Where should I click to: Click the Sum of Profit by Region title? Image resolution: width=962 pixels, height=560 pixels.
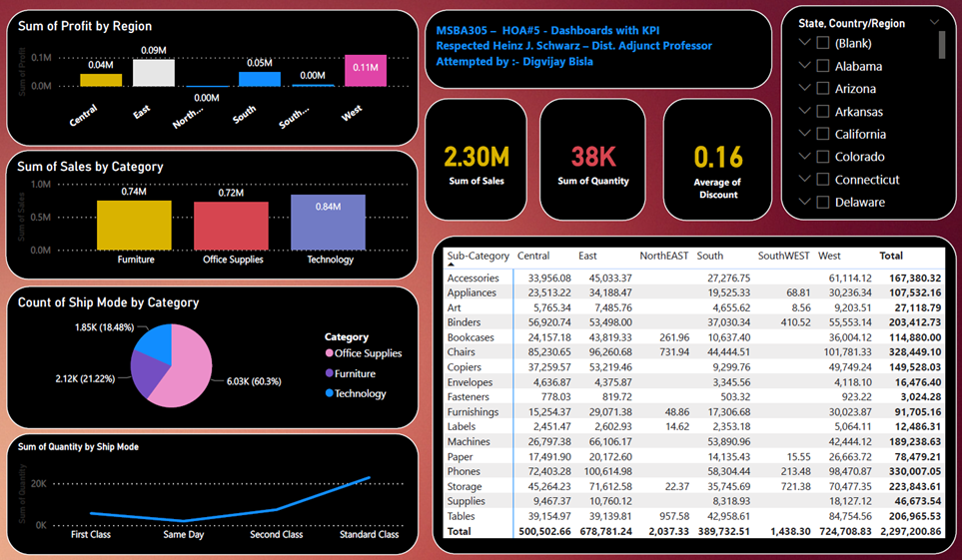(x=85, y=26)
